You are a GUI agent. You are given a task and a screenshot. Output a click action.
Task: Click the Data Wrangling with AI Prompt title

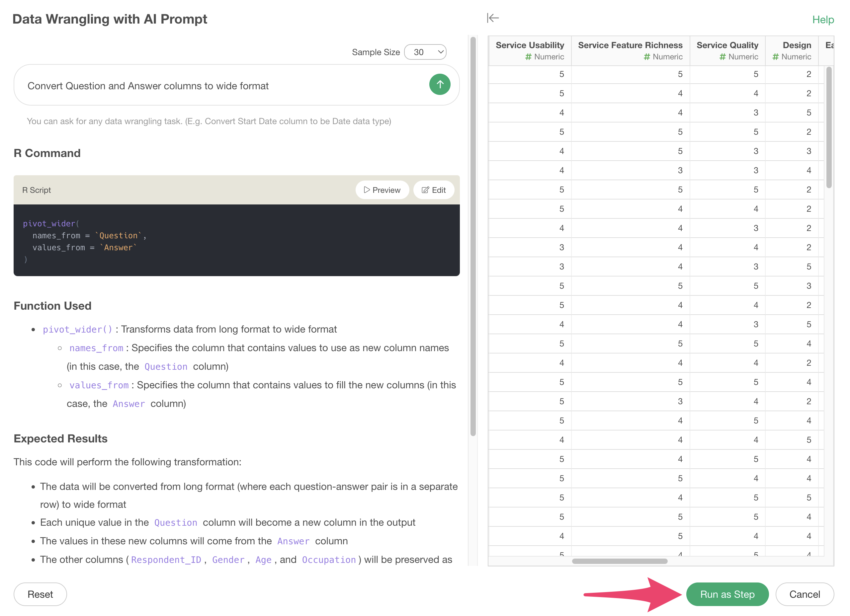110,19
